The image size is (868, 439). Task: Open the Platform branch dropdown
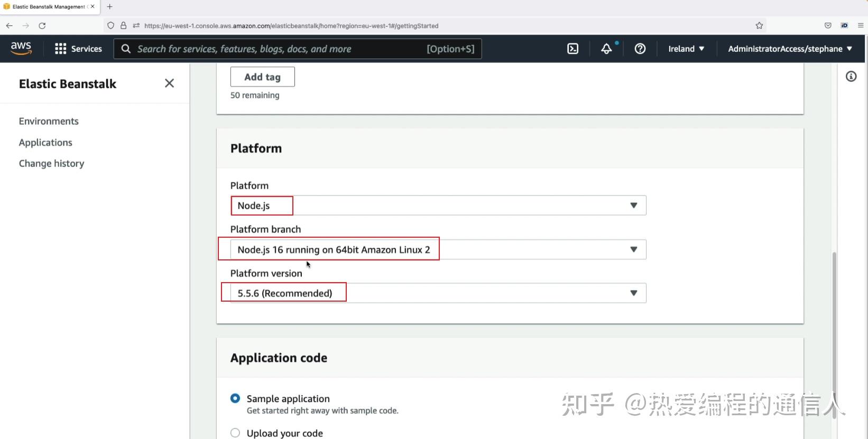(x=438, y=249)
